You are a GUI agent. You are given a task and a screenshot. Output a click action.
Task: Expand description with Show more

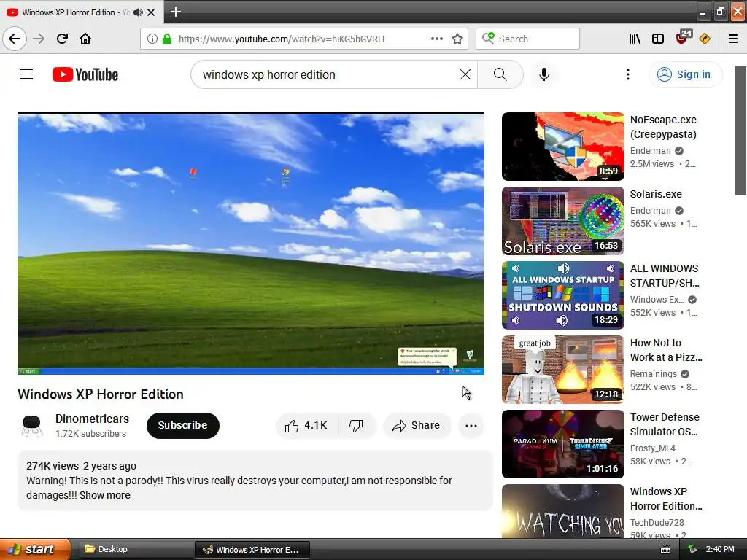(105, 495)
